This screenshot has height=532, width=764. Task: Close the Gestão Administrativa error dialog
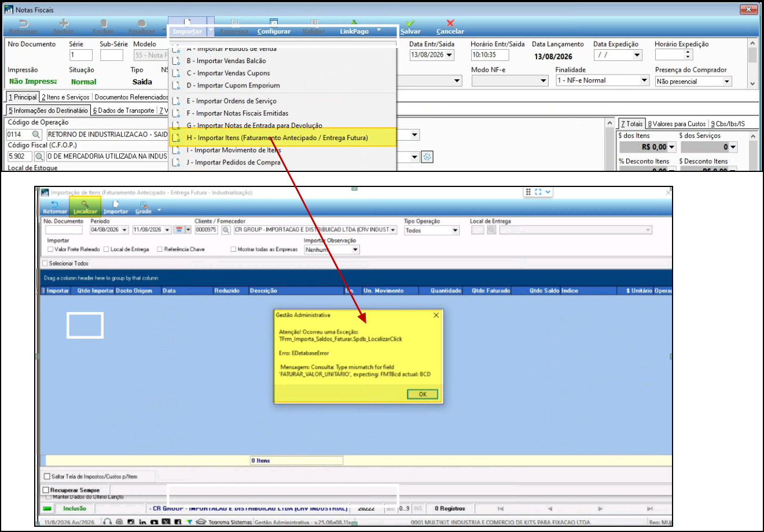click(436, 315)
